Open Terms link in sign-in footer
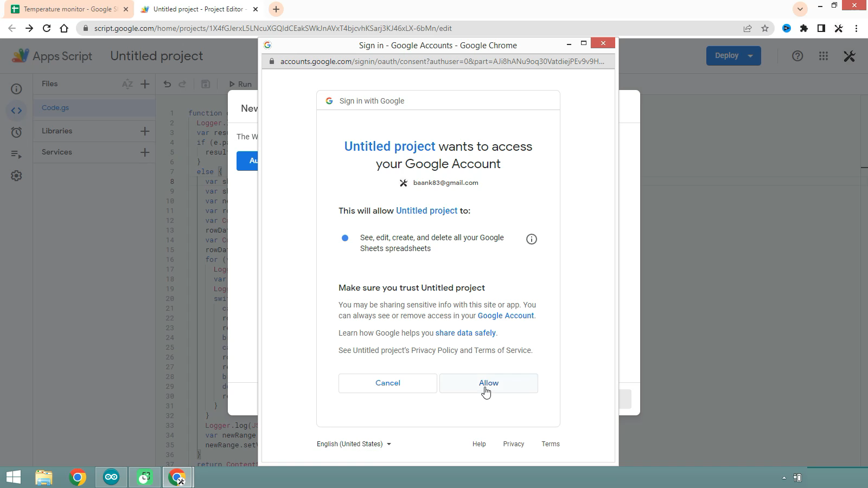This screenshot has height=488, width=868. click(x=550, y=444)
